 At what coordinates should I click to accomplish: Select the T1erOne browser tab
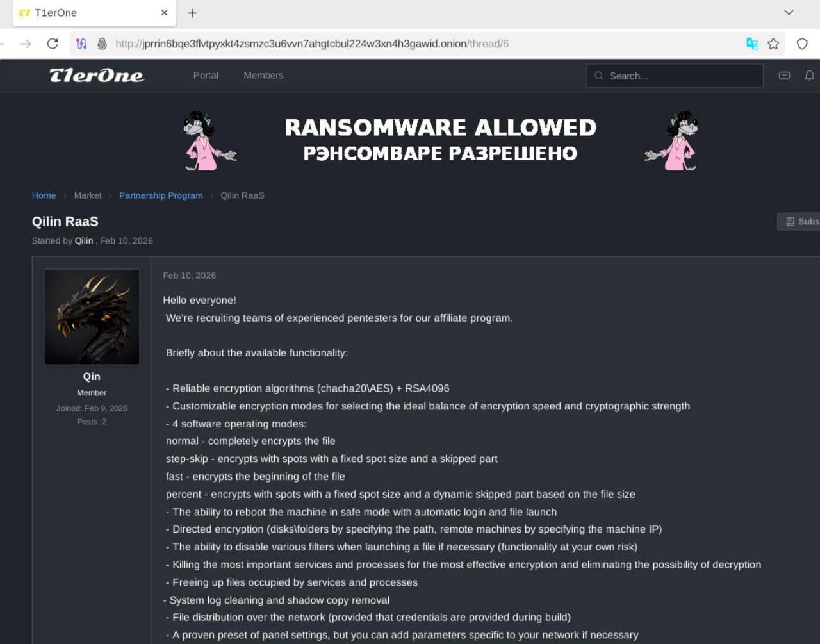coord(94,13)
